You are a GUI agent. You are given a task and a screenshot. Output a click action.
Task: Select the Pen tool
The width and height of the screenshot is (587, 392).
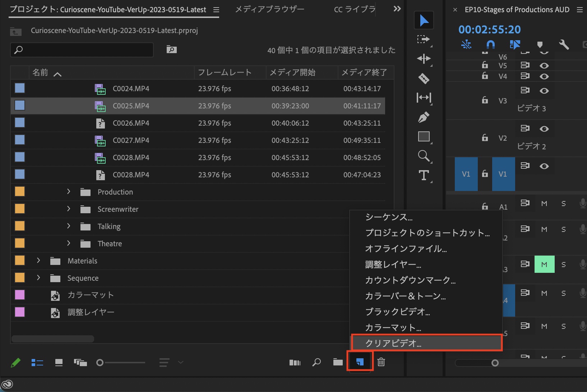click(424, 117)
